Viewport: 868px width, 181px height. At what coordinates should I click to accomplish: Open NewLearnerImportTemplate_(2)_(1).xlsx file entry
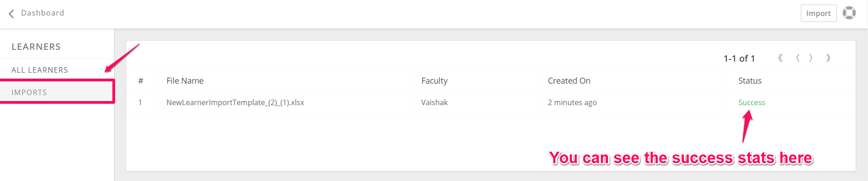pos(235,102)
